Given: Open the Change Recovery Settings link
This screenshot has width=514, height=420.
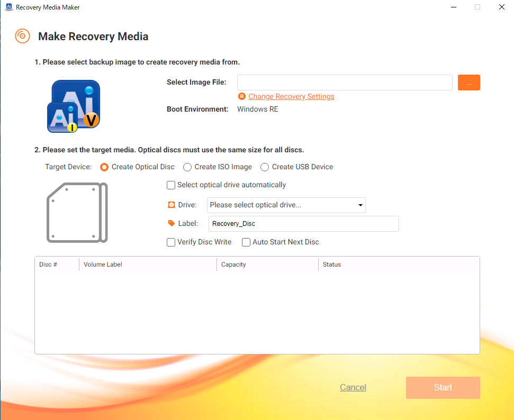Looking at the screenshot, I should pyautogui.click(x=291, y=97).
